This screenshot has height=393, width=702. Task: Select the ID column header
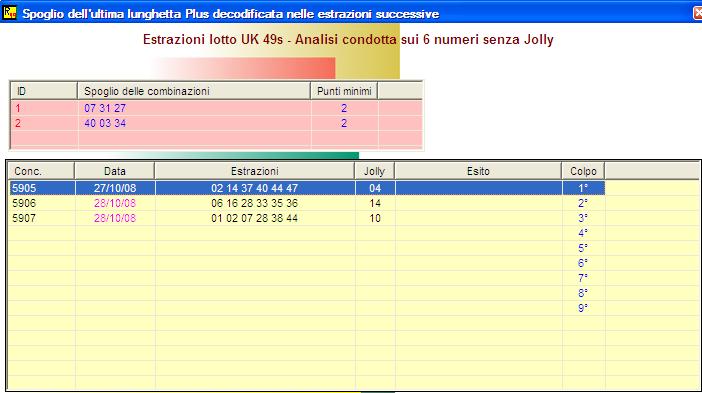(x=44, y=91)
